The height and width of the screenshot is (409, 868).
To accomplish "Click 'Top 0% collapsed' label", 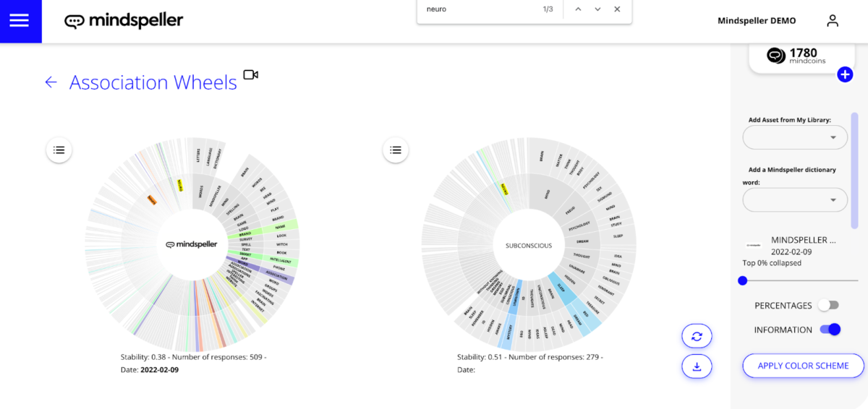I will pyautogui.click(x=772, y=263).
